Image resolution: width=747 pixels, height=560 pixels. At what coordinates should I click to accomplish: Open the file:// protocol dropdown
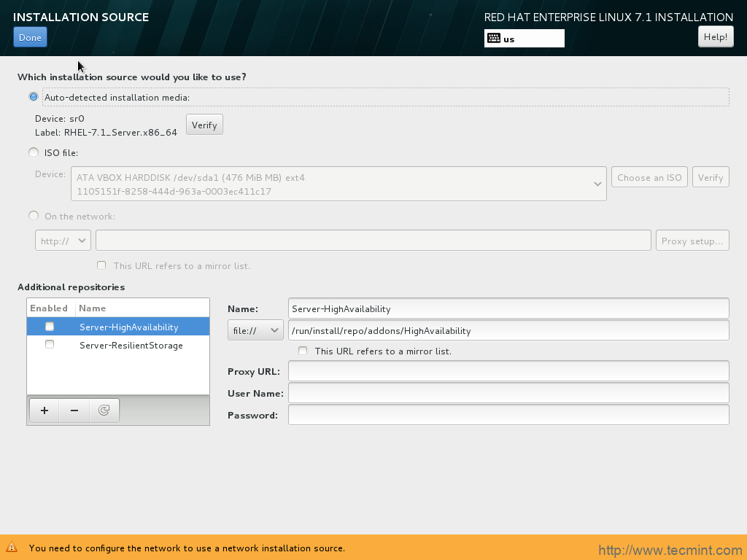pyautogui.click(x=255, y=330)
